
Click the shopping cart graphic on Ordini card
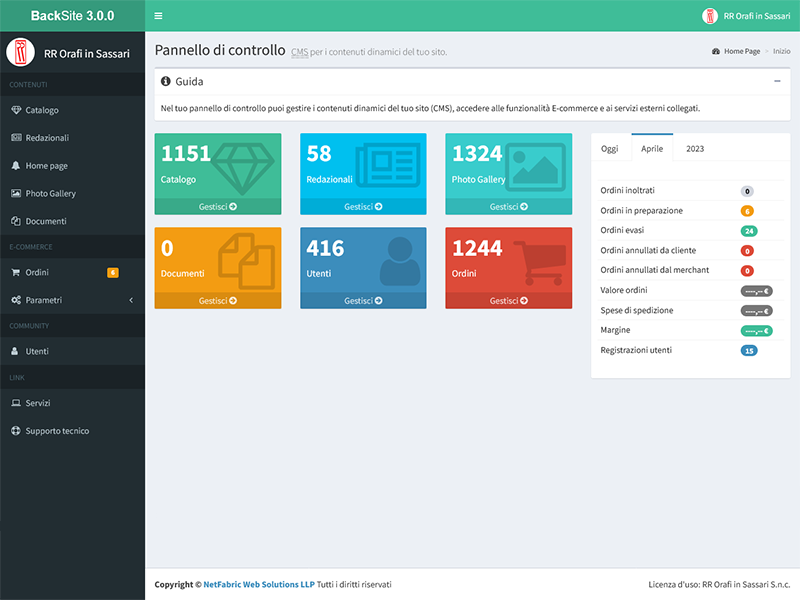[x=540, y=263]
